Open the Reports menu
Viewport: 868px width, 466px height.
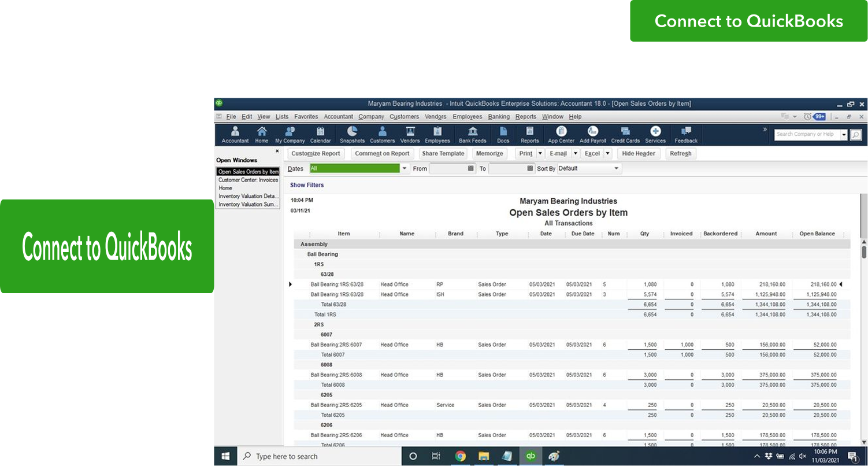tap(526, 117)
